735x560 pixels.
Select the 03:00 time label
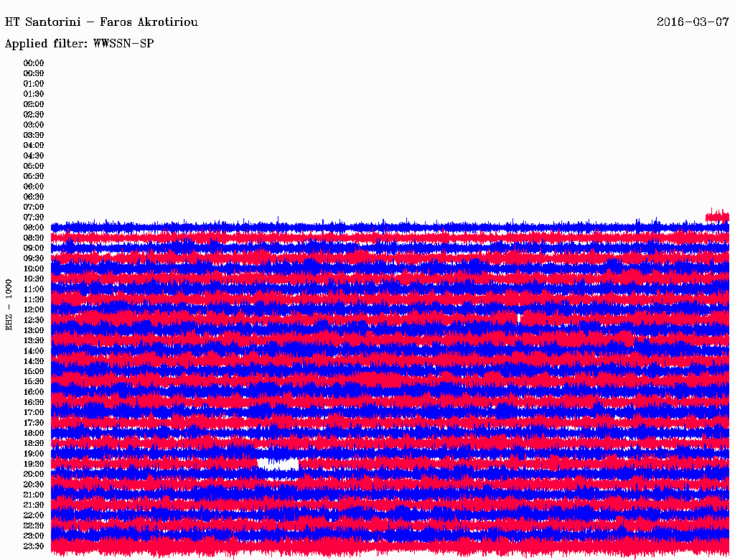point(34,125)
